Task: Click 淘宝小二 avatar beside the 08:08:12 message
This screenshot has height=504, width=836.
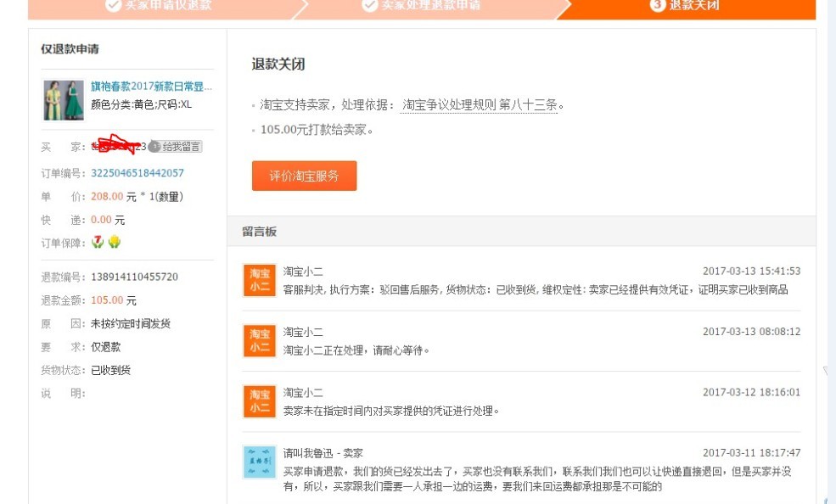Action: (259, 341)
